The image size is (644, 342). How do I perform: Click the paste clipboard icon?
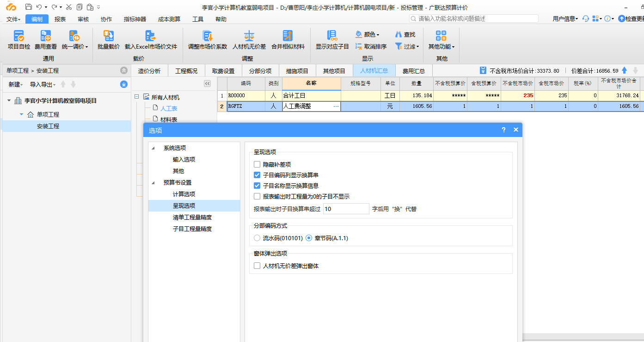coord(90,7)
